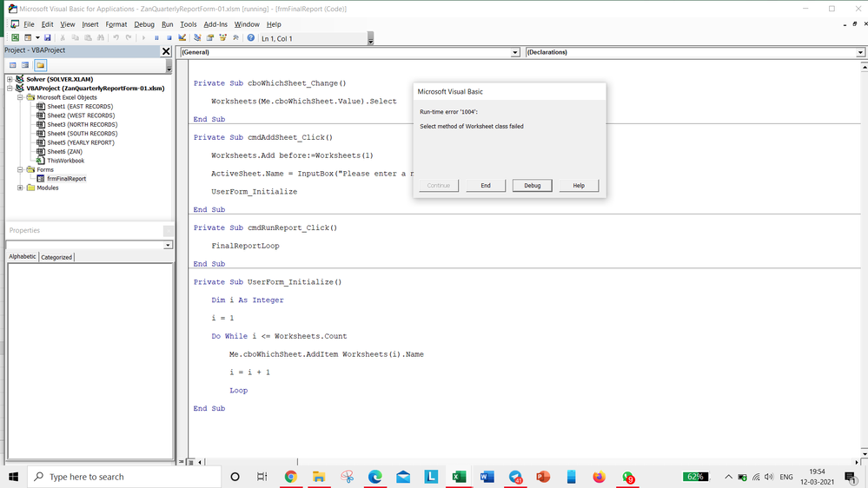The width and height of the screenshot is (868, 488).
Task: Open the Properties object selector dropdown
Action: 168,245
